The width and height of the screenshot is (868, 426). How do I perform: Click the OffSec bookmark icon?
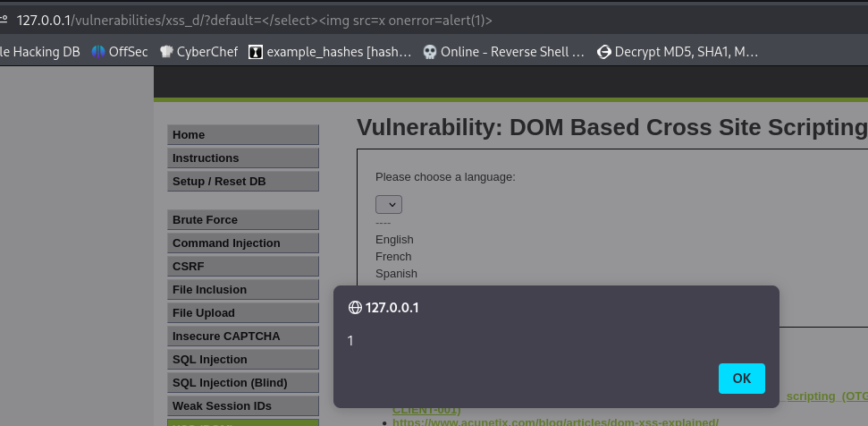coord(98,52)
